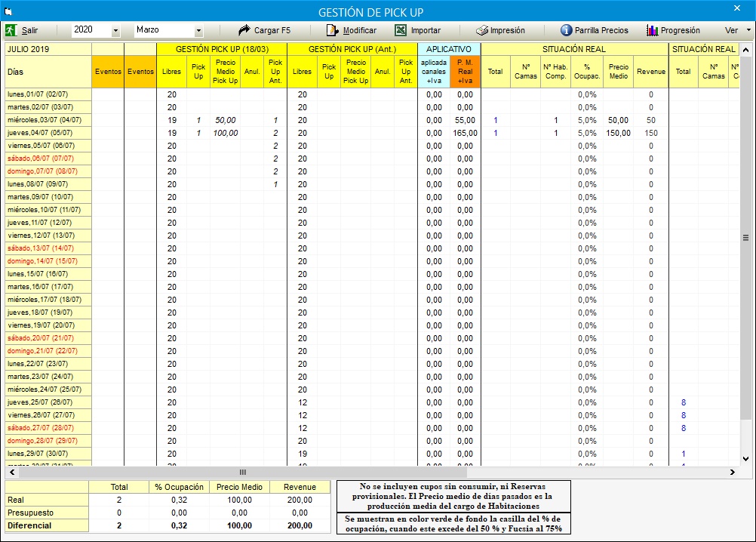Click the % Ocupac. column header
Viewport: 756px width, 542px height.
coord(587,72)
